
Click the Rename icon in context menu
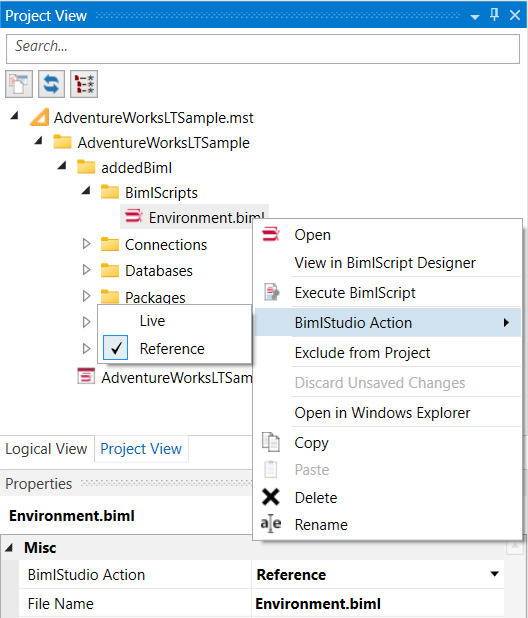coord(271,524)
